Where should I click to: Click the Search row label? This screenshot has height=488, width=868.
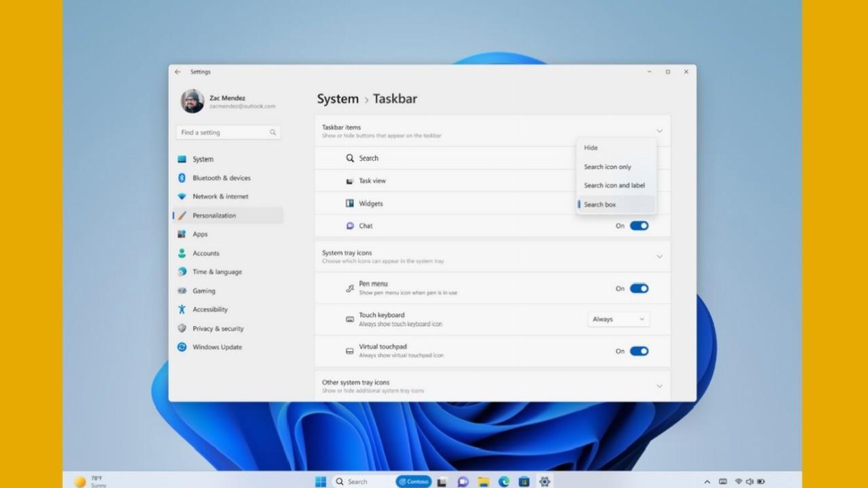coord(369,158)
